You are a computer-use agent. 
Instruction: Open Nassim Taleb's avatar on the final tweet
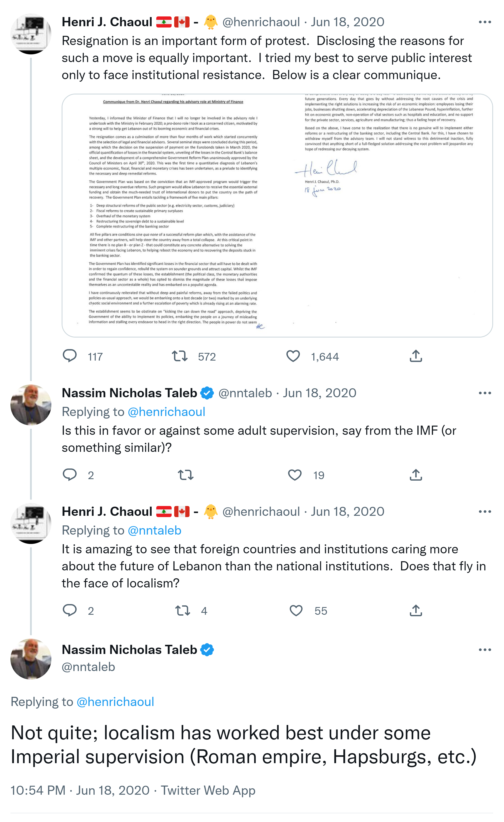click(31, 659)
